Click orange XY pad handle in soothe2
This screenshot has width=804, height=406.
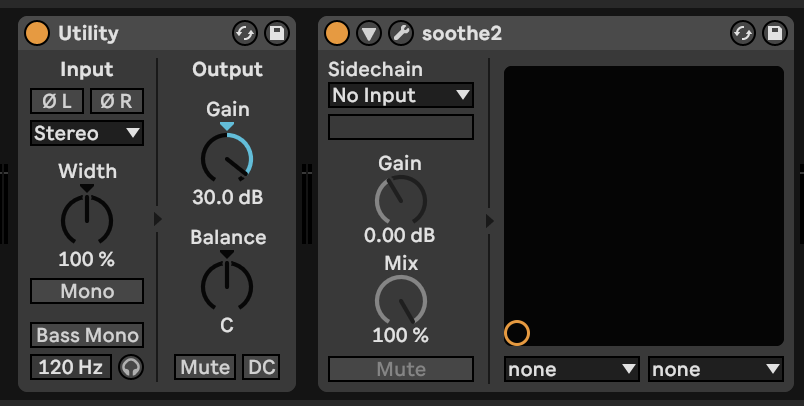516,333
